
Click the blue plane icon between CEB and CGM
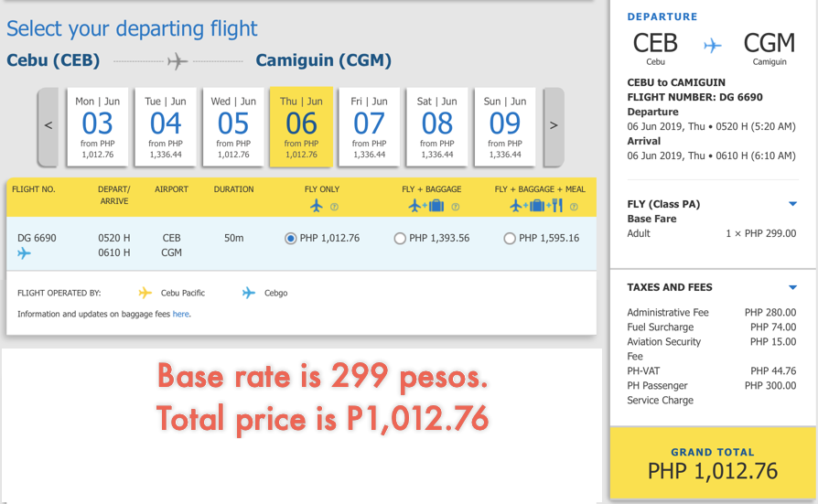point(712,45)
